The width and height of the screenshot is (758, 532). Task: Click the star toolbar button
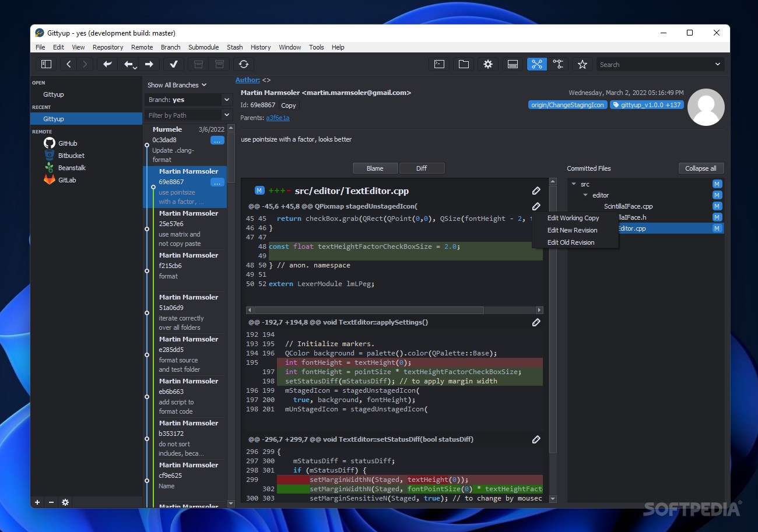[x=582, y=64]
